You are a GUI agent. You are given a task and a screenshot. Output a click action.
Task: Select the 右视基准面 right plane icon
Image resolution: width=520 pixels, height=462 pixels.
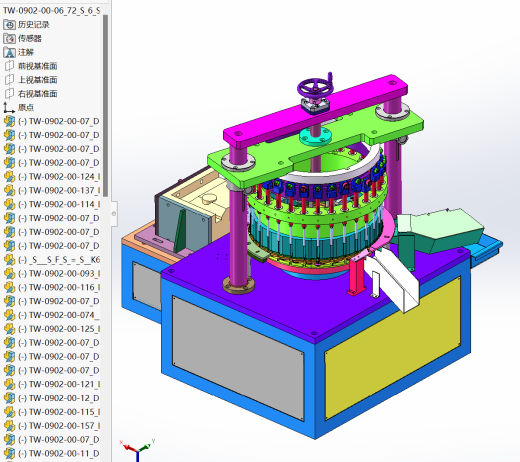[x=9, y=94]
